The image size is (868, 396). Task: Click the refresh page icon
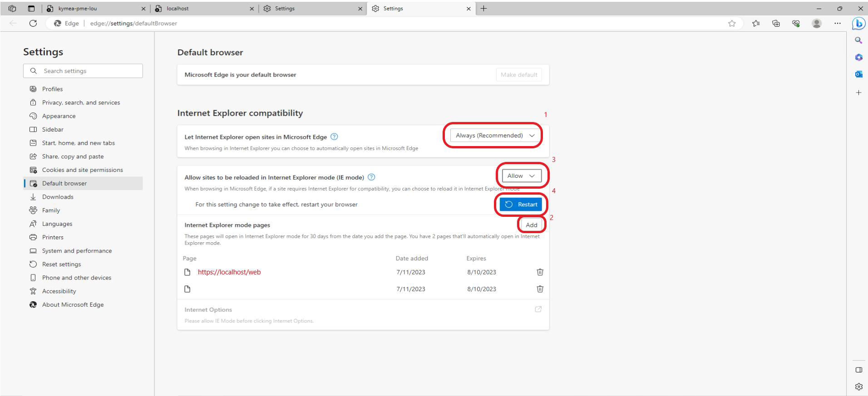click(x=33, y=23)
